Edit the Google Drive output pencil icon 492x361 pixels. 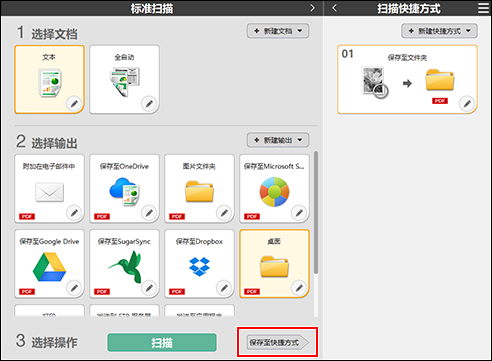(74, 287)
